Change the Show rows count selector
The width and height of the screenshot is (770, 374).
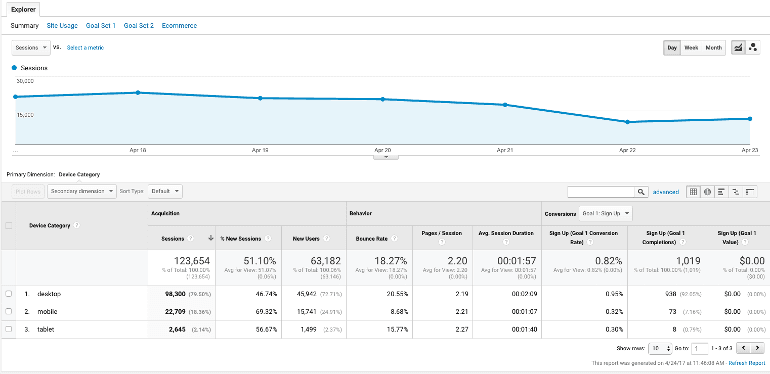pos(660,348)
